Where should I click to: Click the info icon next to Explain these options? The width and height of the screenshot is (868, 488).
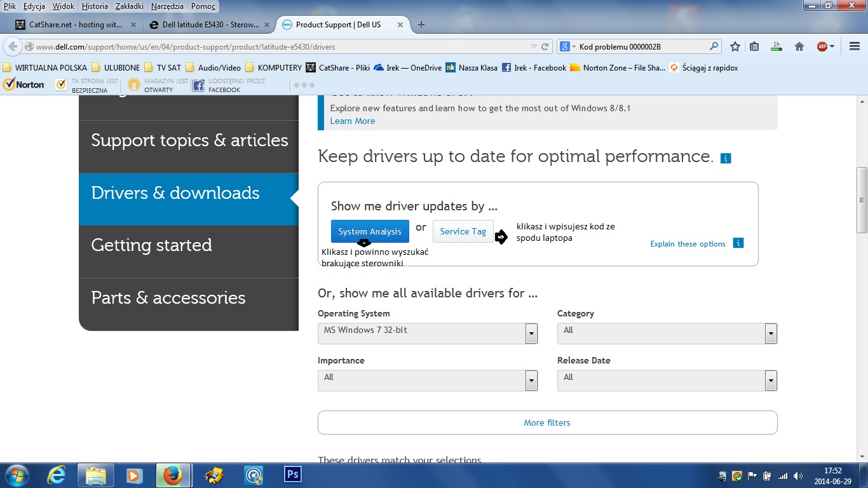[x=738, y=243]
